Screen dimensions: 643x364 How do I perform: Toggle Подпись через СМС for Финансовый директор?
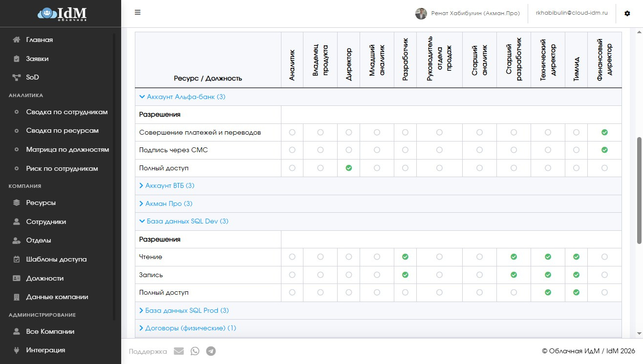pos(604,150)
